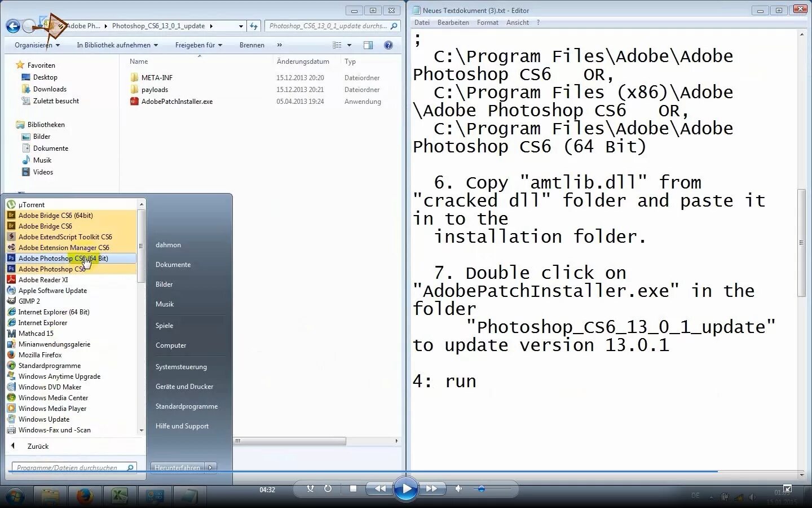Screen dimensions: 812x508
Task: Launch Adobe ExtendScript Toolkit CS6
Action: pyautogui.click(x=71, y=237)
